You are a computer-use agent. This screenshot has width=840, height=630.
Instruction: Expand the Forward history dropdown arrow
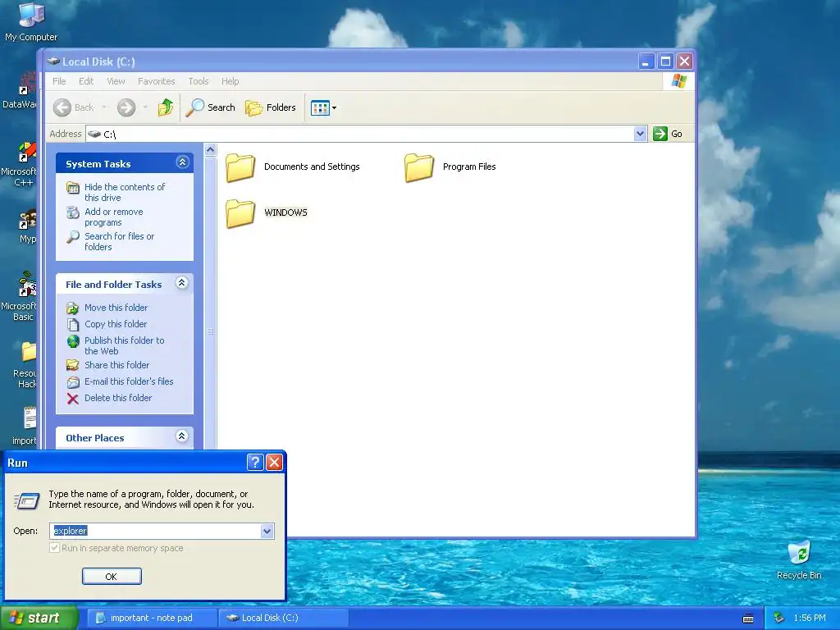[x=145, y=107]
